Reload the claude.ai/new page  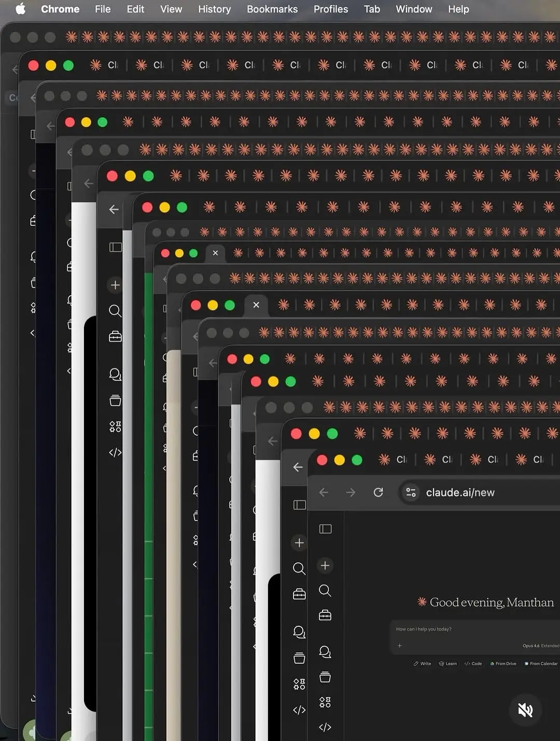(x=379, y=492)
